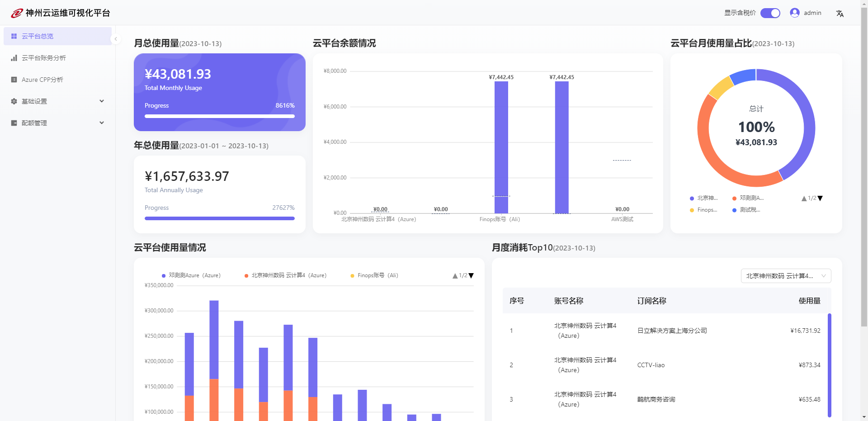Toggle 邓测测Azure (Azure) series in usage chart
The width and height of the screenshot is (868, 421).
click(x=191, y=275)
